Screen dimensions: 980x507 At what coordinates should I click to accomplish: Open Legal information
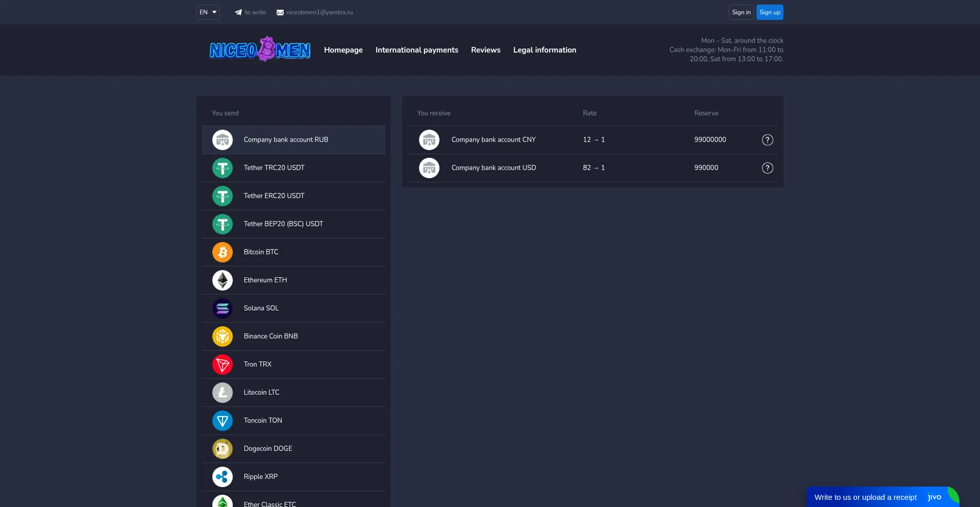point(545,50)
